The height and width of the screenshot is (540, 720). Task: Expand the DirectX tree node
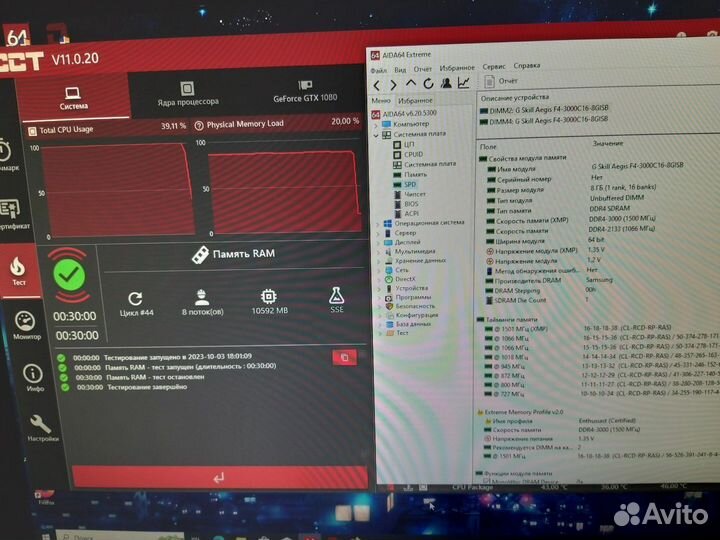379,280
